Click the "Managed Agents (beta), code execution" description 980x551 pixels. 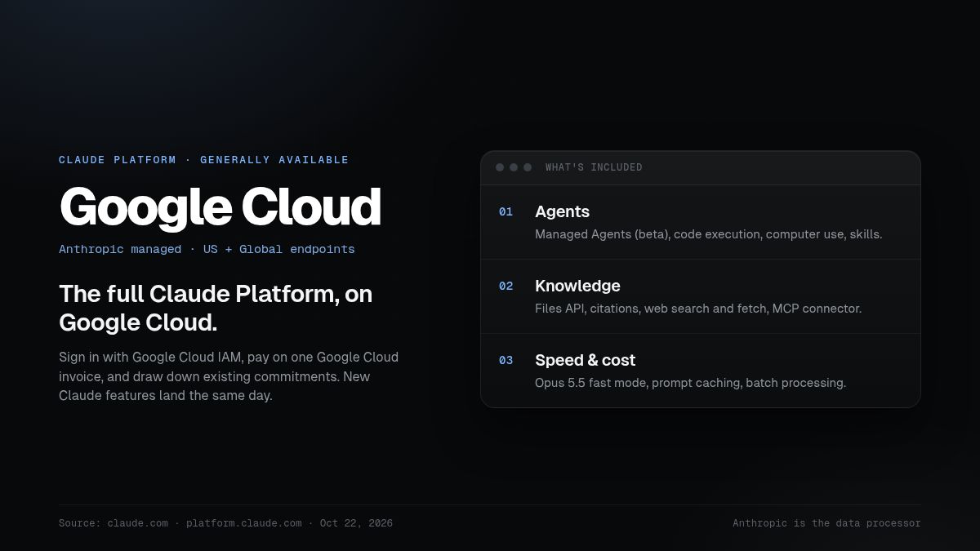pyautogui.click(x=708, y=234)
